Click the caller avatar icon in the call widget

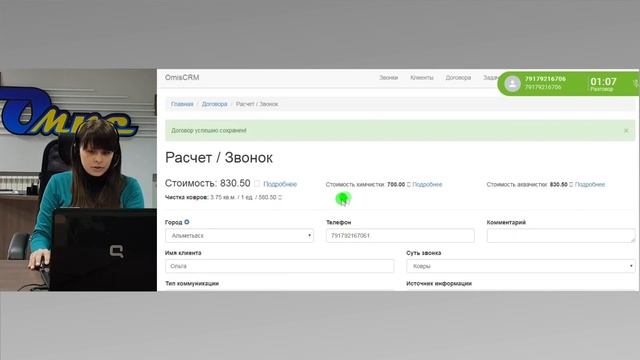[x=512, y=84]
